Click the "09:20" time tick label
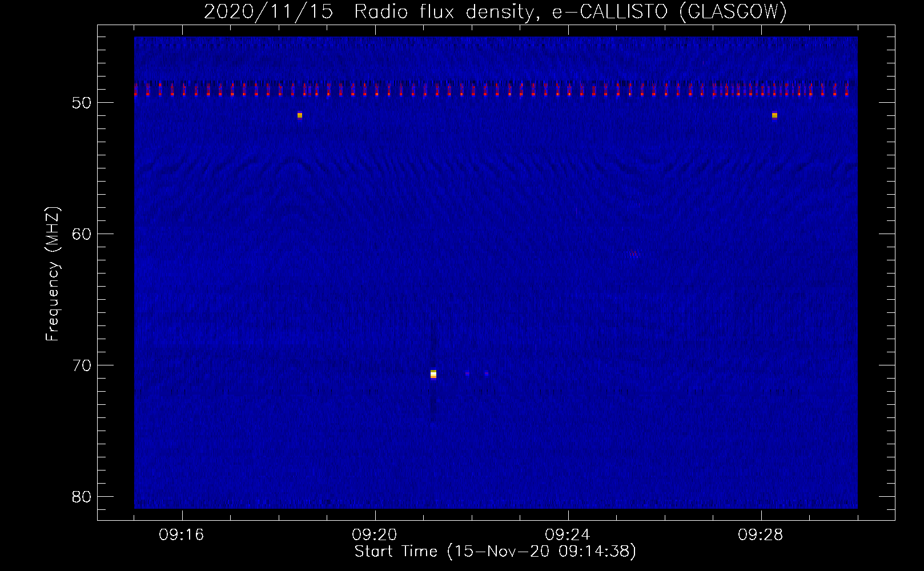 (x=375, y=535)
